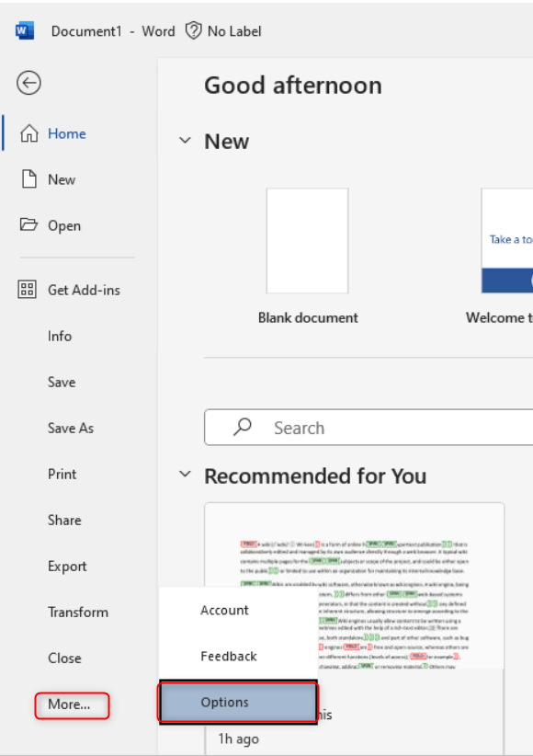Click the Get Add-ins grid icon

(28, 289)
